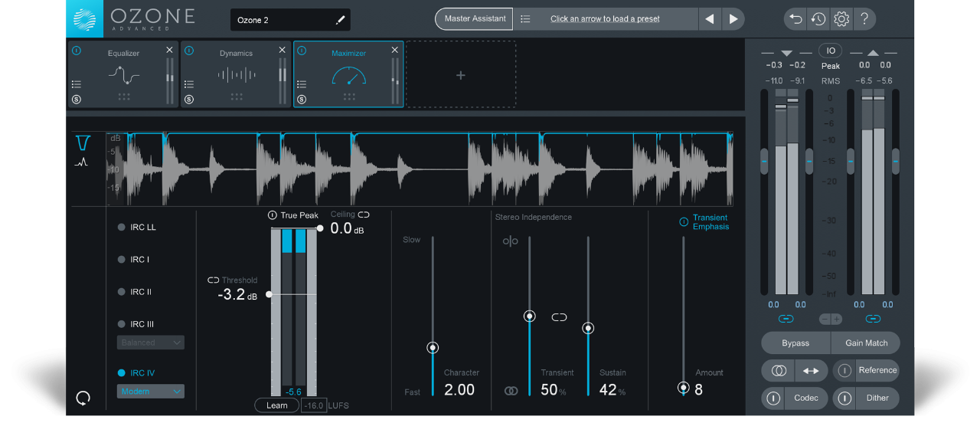
Task: Click the -16.0 LUFS target field
Action: point(313,405)
